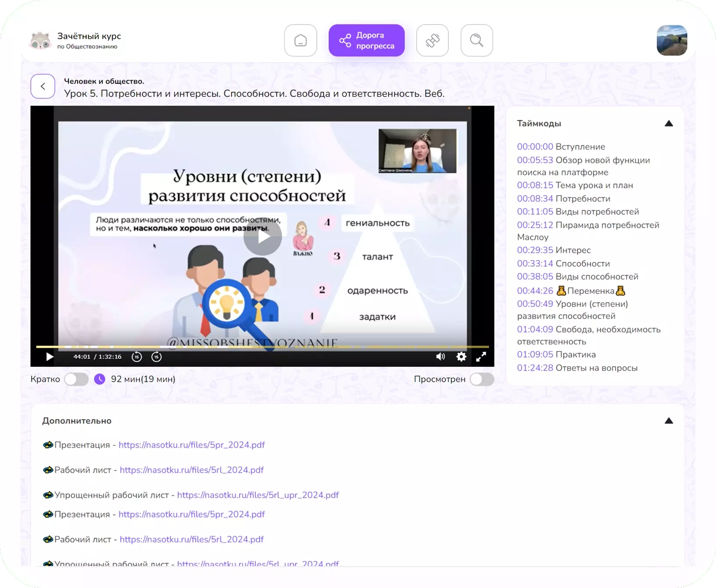Mute the video volume
This screenshot has width=716, height=588.
440,357
